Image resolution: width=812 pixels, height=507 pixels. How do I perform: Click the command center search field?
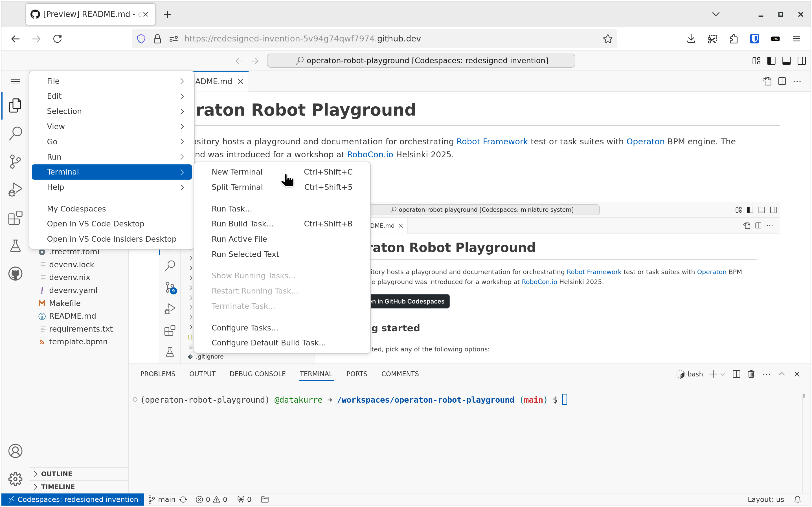pyautogui.click(x=421, y=61)
